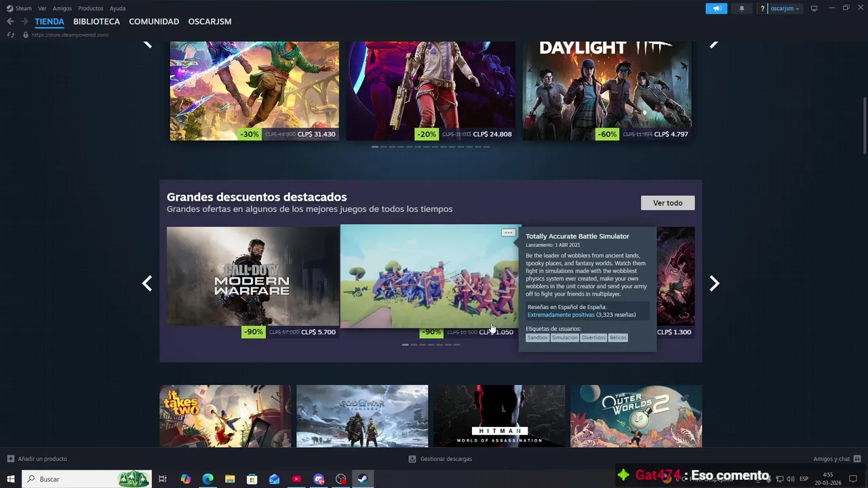
Task: Switch to the BIBLIOTECA tab
Action: 96,22
